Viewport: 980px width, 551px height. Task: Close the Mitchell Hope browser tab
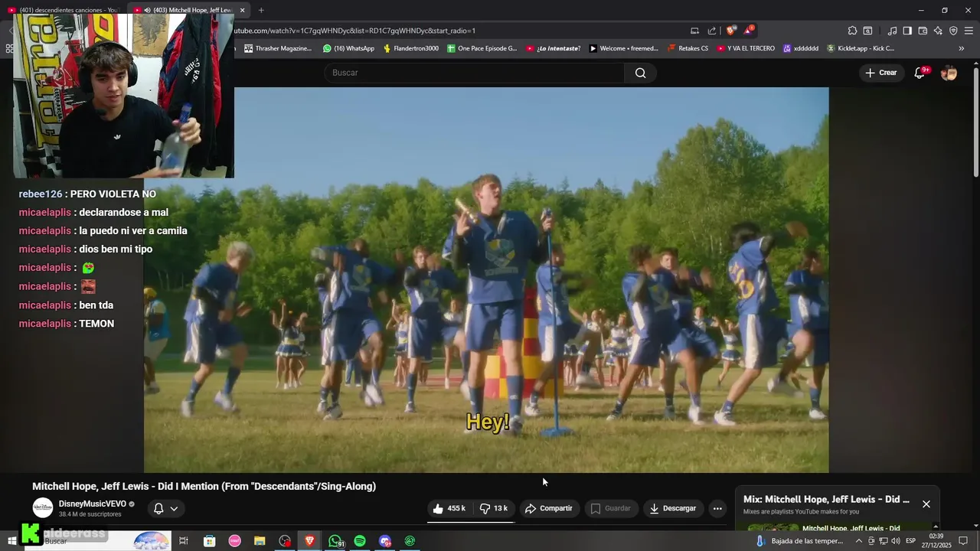242,10
